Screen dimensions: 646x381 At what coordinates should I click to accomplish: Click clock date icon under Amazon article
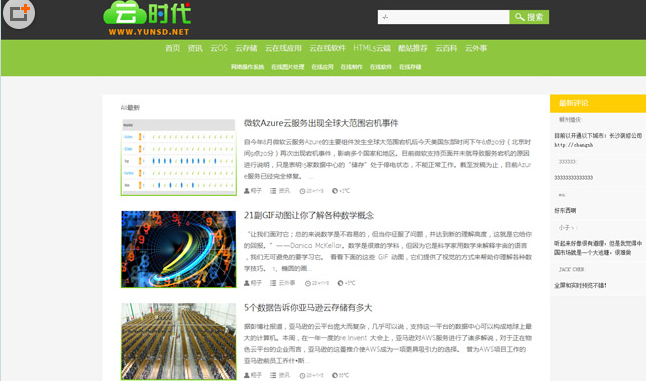pos(302,375)
